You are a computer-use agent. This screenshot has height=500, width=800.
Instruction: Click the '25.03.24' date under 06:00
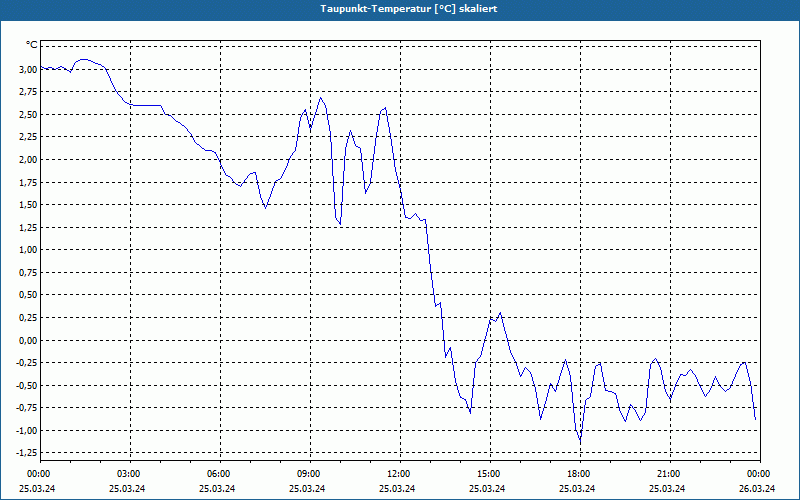218,488
